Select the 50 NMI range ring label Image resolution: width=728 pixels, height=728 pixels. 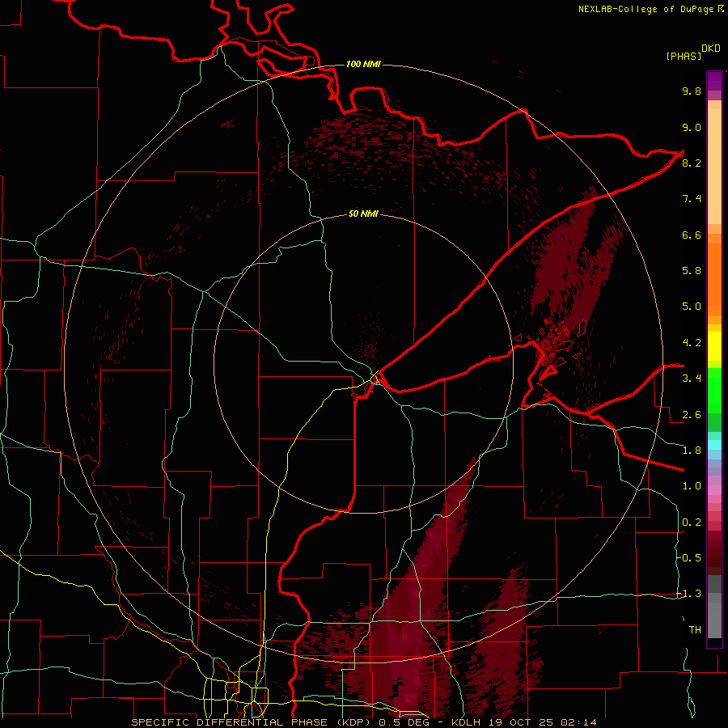363,214
